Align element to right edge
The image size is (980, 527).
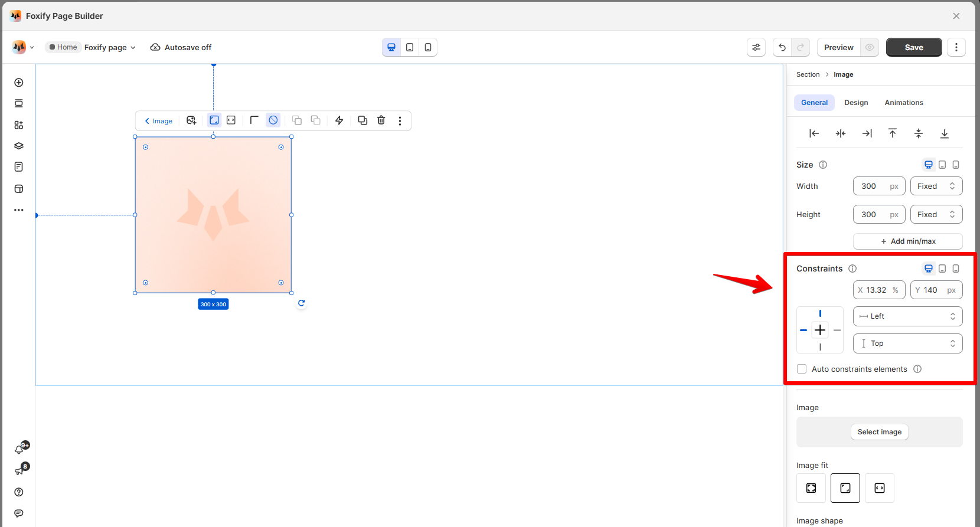[867, 133]
